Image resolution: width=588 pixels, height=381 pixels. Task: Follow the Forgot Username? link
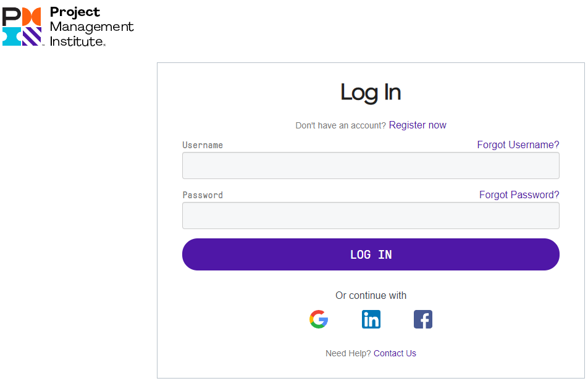518,144
